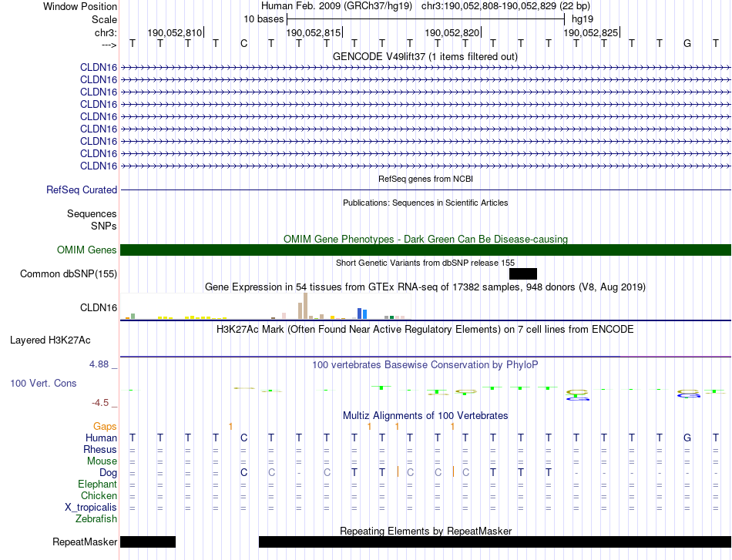Image resolution: width=732 pixels, height=560 pixels.
Task: Click the Layered H3K27Ac label
Action: click(x=50, y=340)
